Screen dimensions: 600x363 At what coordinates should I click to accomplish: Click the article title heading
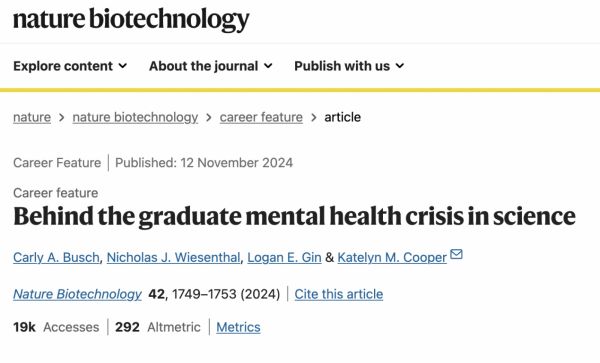coord(294,216)
